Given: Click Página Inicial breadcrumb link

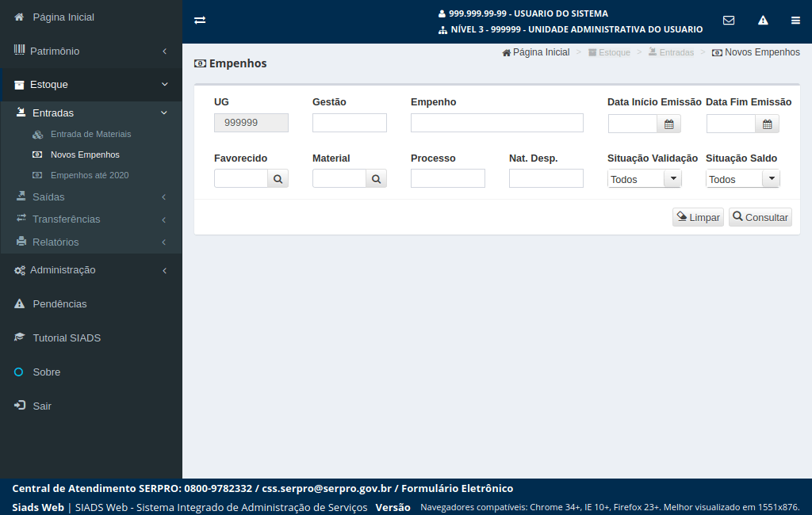Looking at the screenshot, I should 541,52.
